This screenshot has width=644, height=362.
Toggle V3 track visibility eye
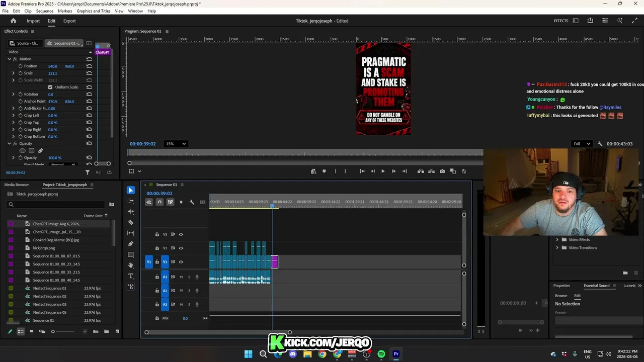pyautogui.click(x=181, y=234)
